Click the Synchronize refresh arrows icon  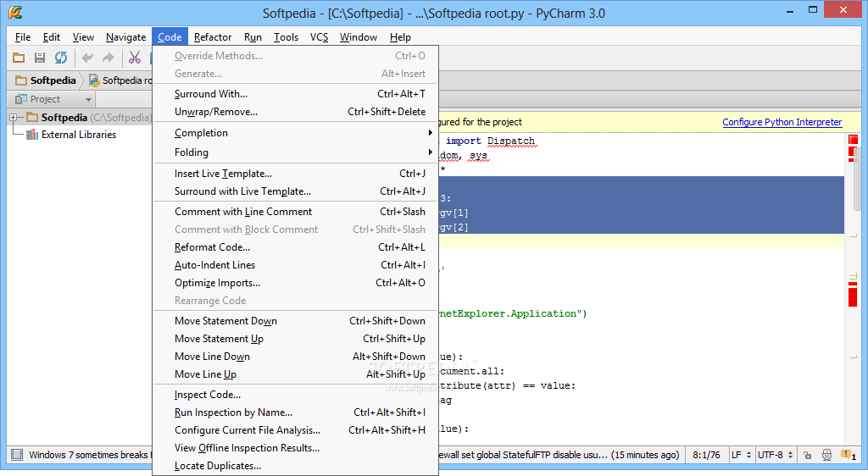pos(61,58)
